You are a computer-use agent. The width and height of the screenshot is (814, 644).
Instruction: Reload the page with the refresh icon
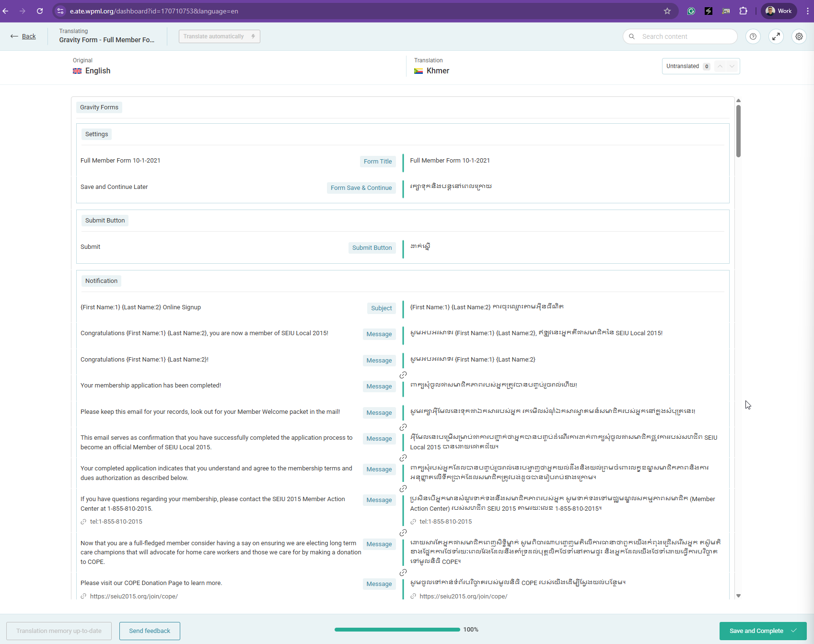click(x=40, y=11)
